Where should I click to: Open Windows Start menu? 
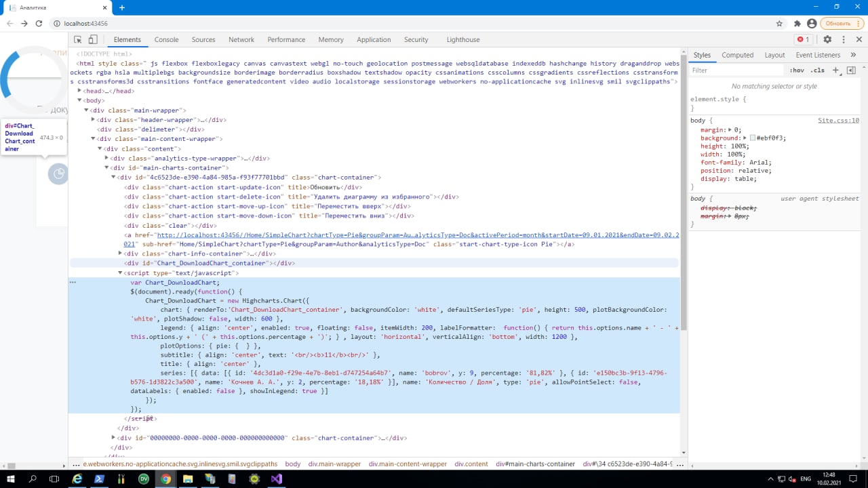click(x=11, y=479)
